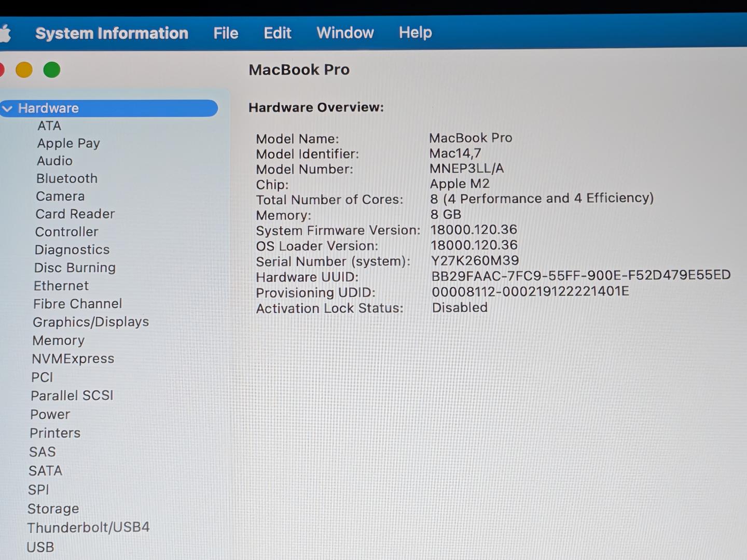Select Thunderbolt/USB4 in the sidebar
This screenshot has height=560, width=747.
tap(88, 527)
